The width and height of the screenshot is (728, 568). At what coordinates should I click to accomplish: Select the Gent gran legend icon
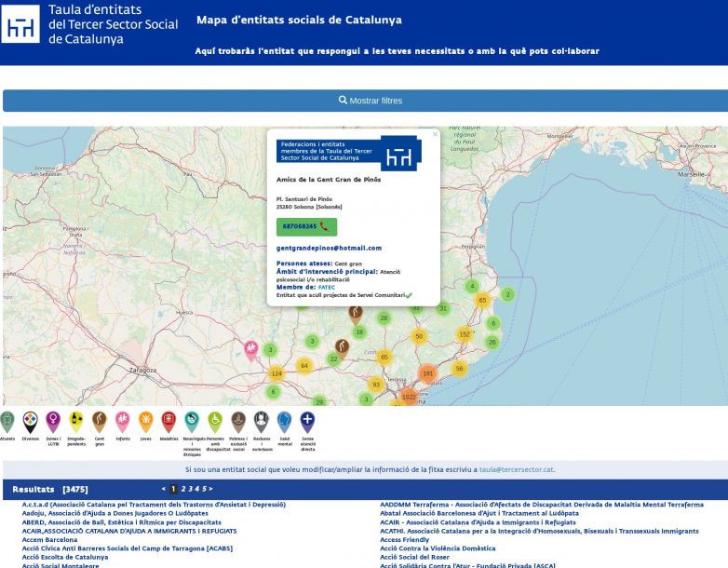coord(99,421)
